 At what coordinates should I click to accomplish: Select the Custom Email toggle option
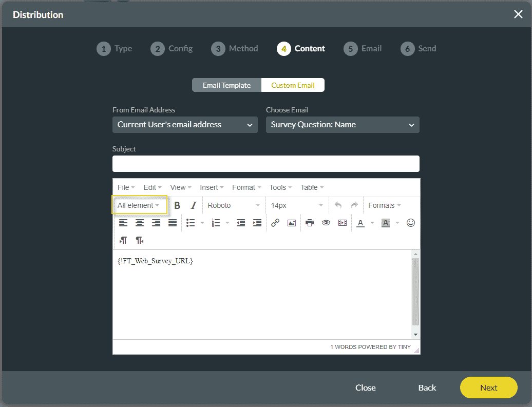point(293,85)
